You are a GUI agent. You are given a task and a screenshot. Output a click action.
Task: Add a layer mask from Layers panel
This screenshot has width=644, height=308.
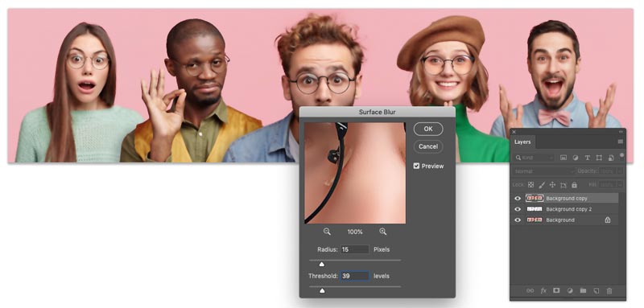[x=556, y=290]
